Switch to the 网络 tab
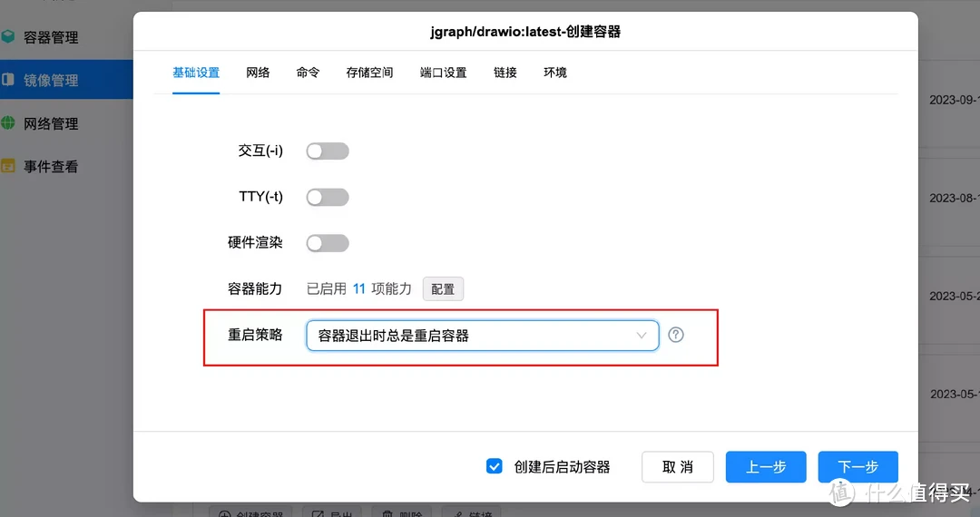 258,73
